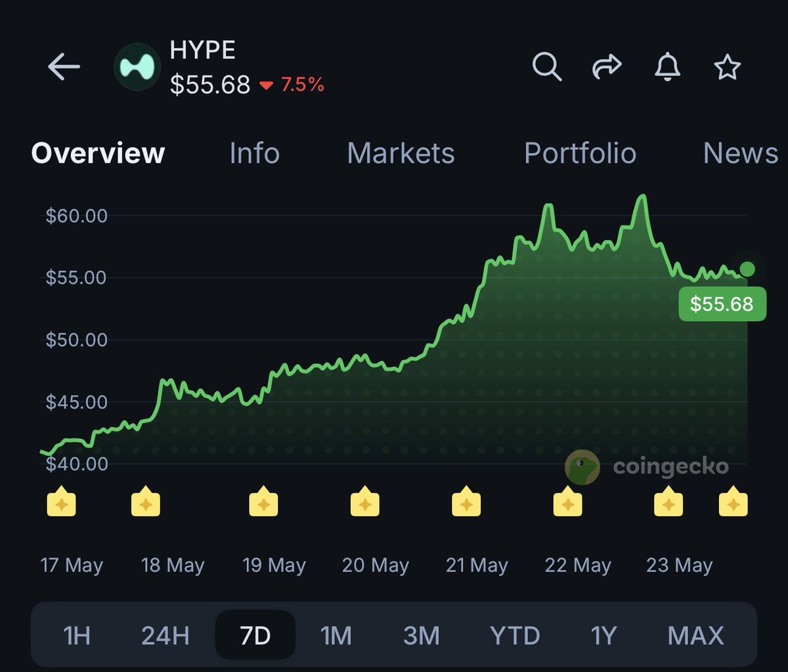Select the 1H chart range
The image size is (788, 672).
coord(77,636)
